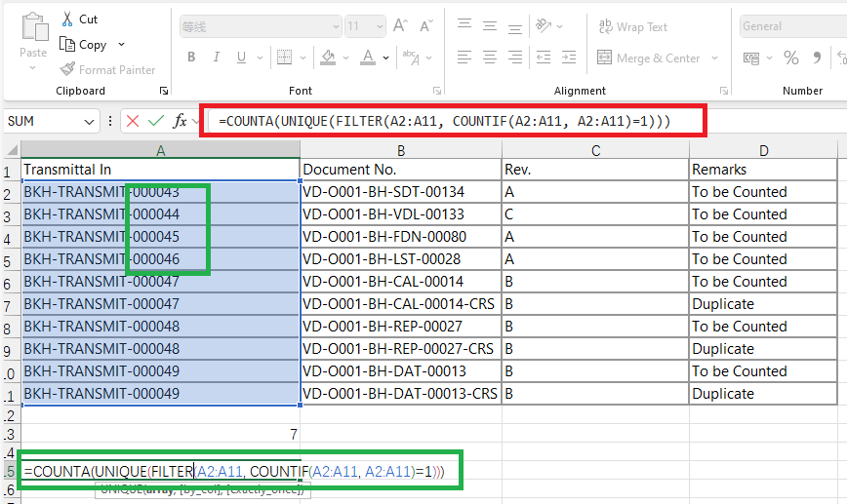847x504 pixels.
Task: Confirm formula with green checkmark
Action: (x=156, y=121)
